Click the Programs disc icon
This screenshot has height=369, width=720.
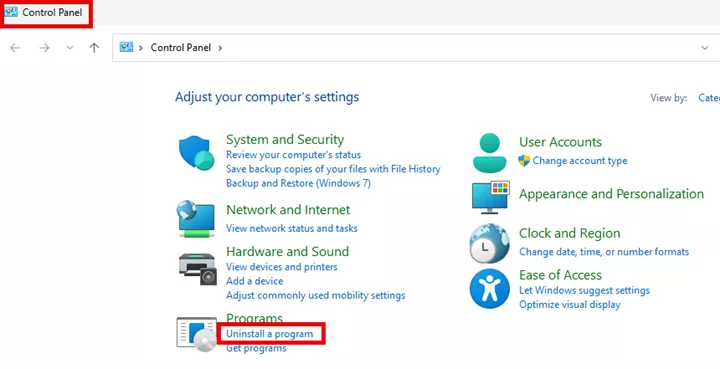coord(197,335)
